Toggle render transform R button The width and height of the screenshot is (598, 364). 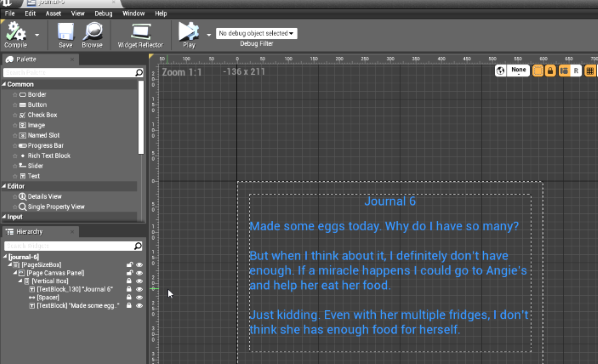click(576, 71)
